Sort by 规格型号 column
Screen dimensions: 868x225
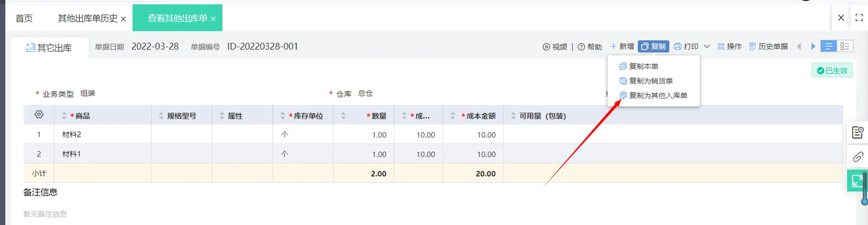161,116
